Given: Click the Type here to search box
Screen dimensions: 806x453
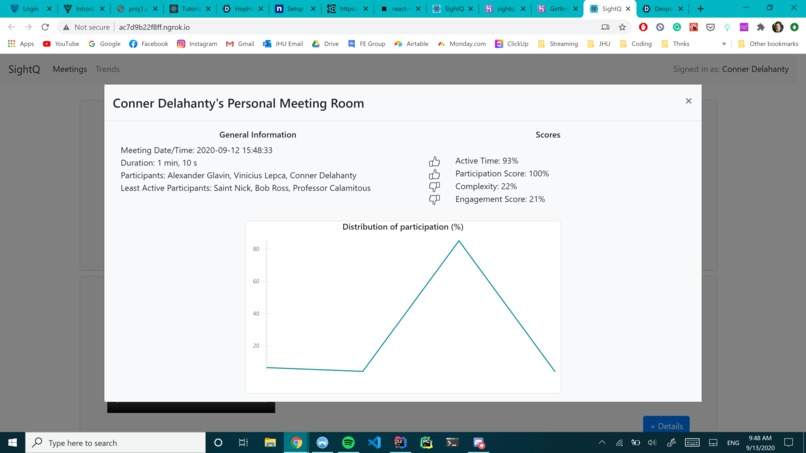Looking at the screenshot, I should coord(115,442).
